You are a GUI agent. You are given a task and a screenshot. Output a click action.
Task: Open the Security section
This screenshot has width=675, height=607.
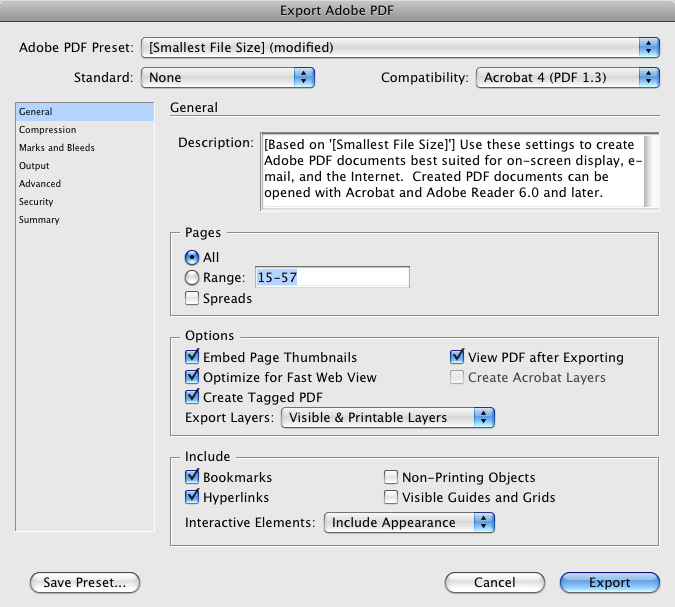point(85,202)
